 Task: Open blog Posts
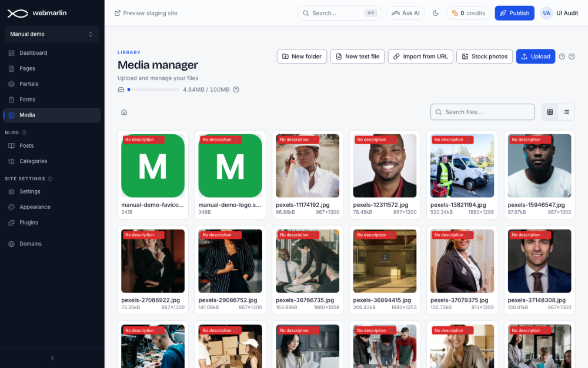(x=52, y=145)
